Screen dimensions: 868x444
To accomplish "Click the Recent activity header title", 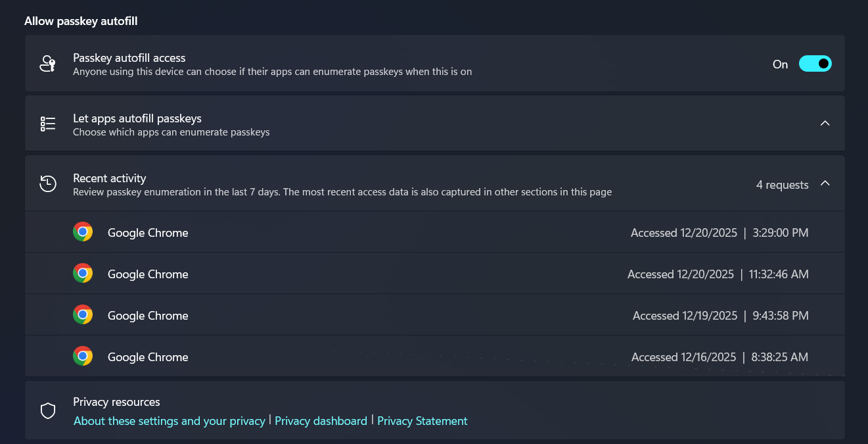I will coord(109,178).
